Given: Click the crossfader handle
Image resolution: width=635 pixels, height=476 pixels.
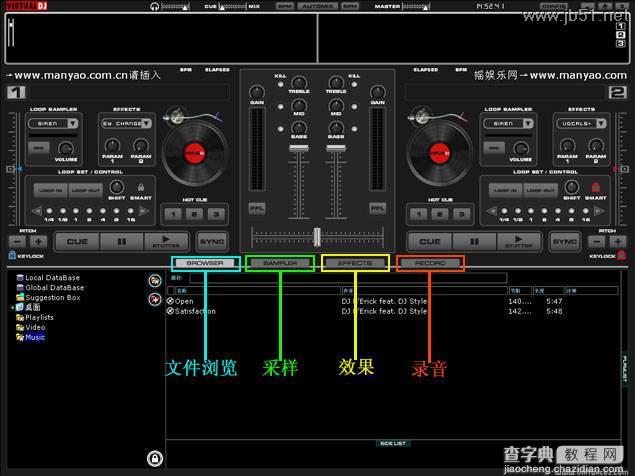Looking at the screenshot, I should [317, 237].
